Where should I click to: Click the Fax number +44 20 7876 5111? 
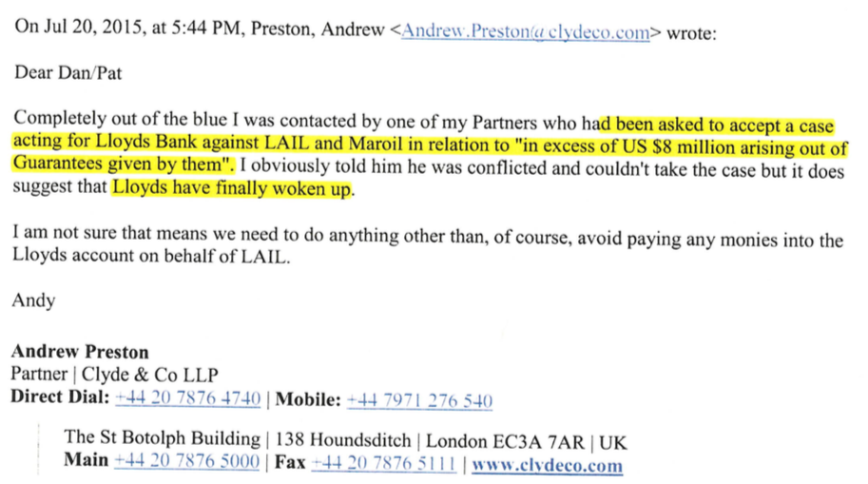tap(384, 463)
